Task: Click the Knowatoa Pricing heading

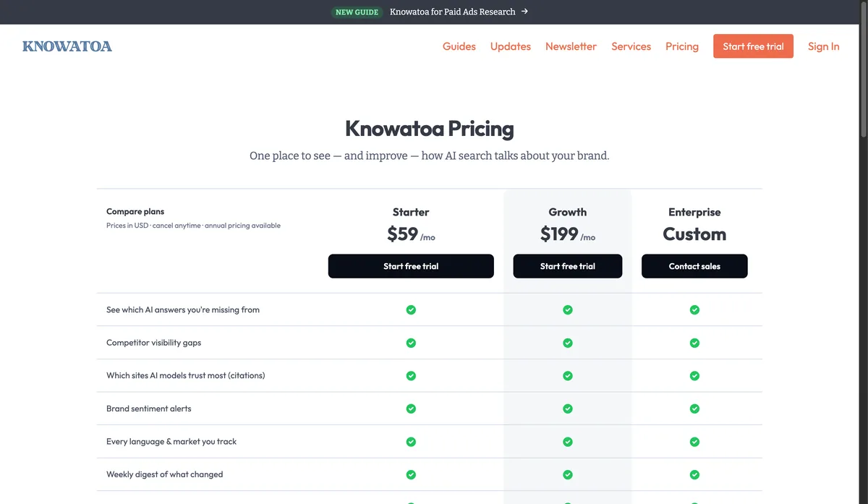Action: pos(430,129)
